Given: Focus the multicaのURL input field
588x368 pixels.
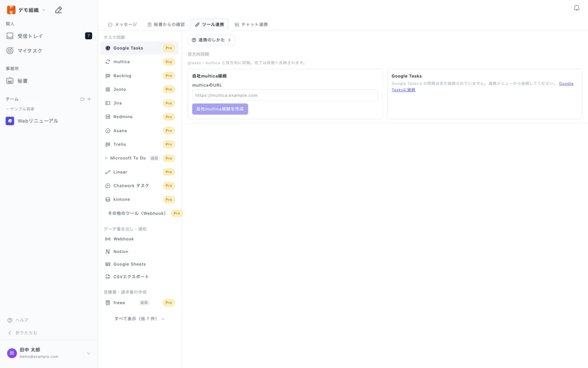Looking at the screenshot, I should coord(285,95).
